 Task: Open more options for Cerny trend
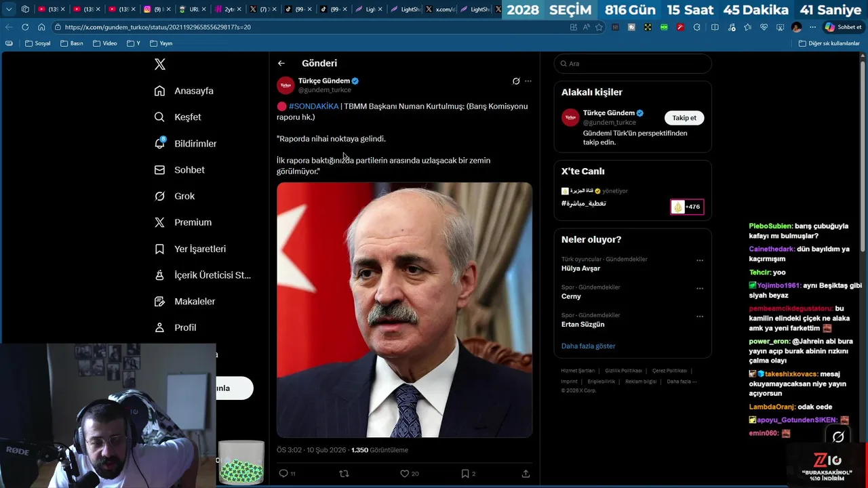pos(700,288)
